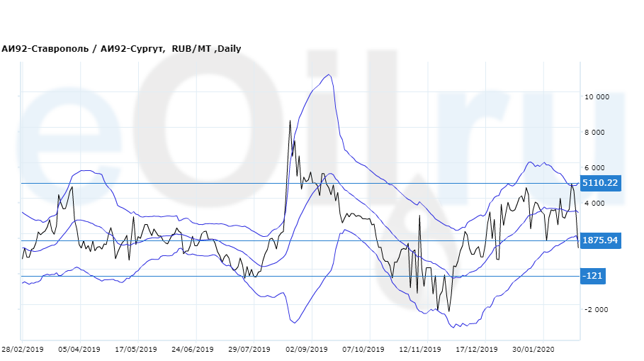Select the 05/04/2019 date on the axis
This screenshot has height=361, width=644.
[80, 350]
